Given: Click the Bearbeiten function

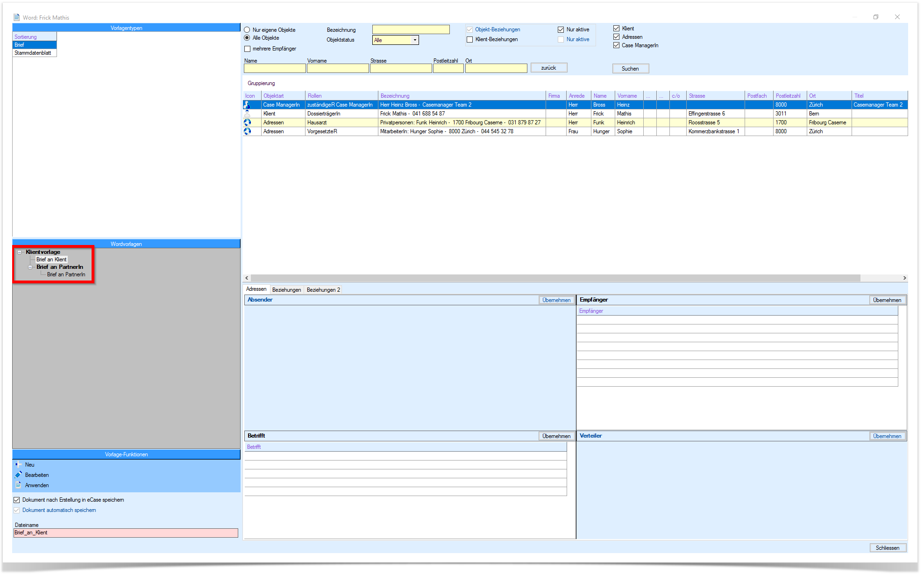Looking at the screenshot, I should [37, 475].
